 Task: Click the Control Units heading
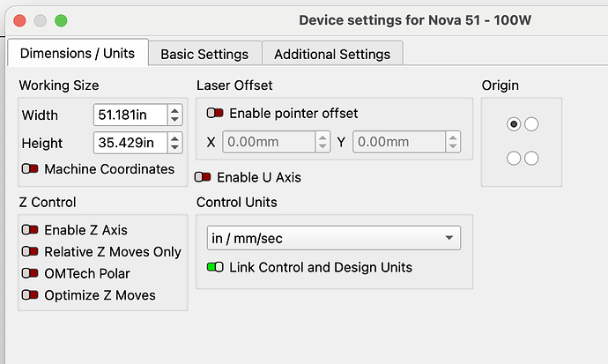tap(236, 202)
